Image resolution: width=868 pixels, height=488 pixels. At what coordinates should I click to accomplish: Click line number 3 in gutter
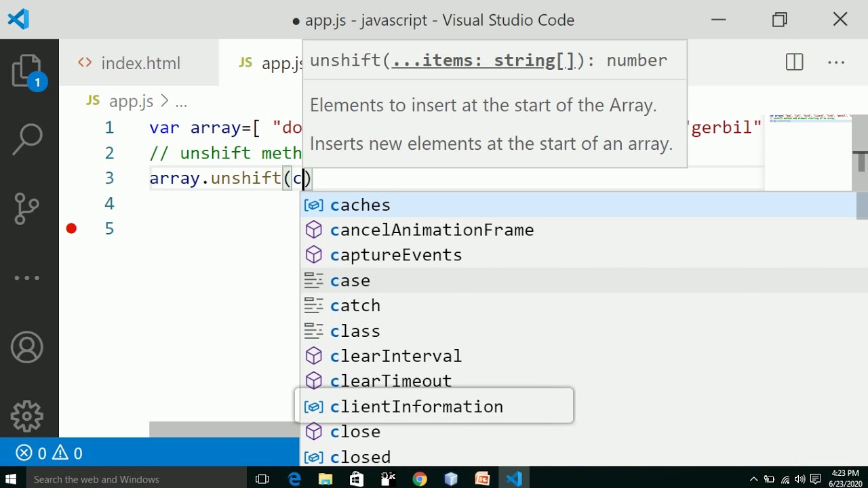coord(109,178)
